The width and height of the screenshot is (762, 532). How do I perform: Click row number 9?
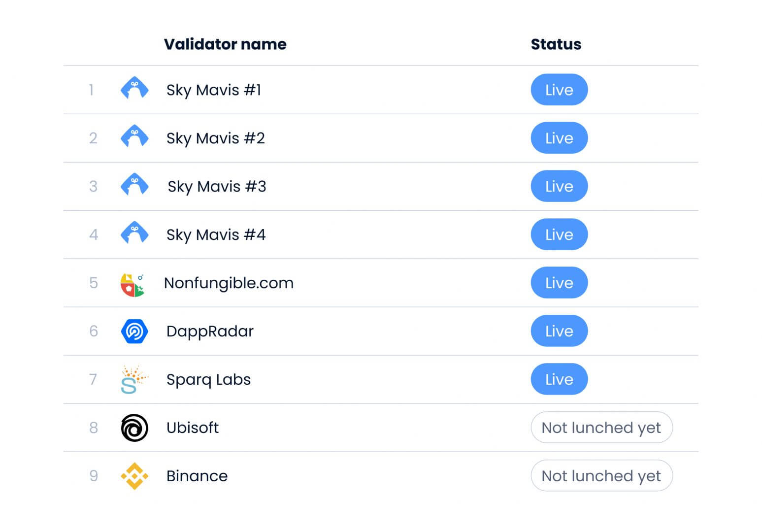pos(94,476)
